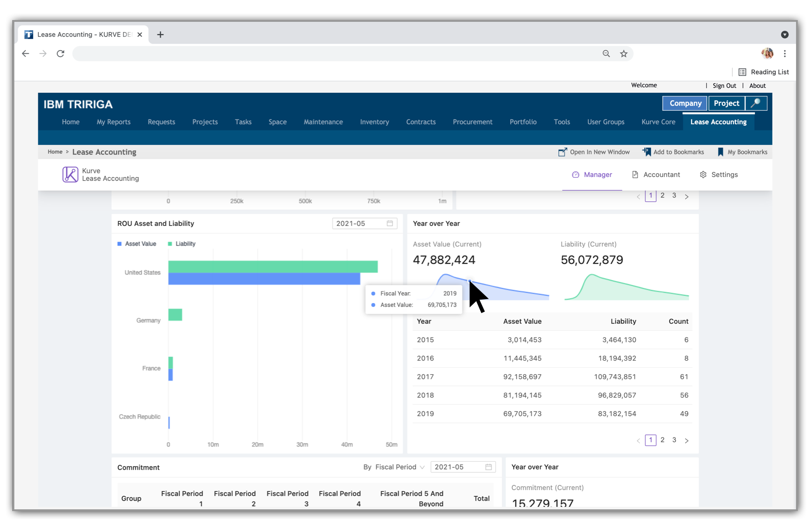Select page 2 of Year over Year table

(x=662, y=440)
